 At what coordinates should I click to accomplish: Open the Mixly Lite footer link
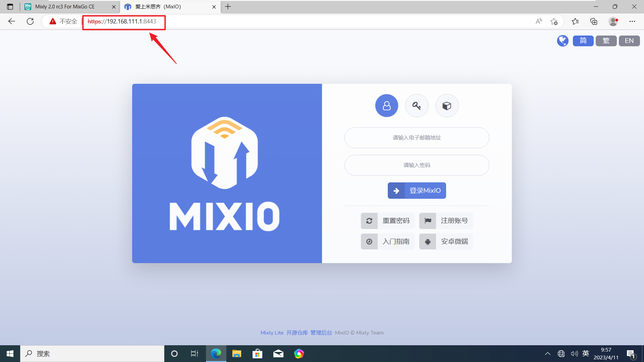[272, 333]
